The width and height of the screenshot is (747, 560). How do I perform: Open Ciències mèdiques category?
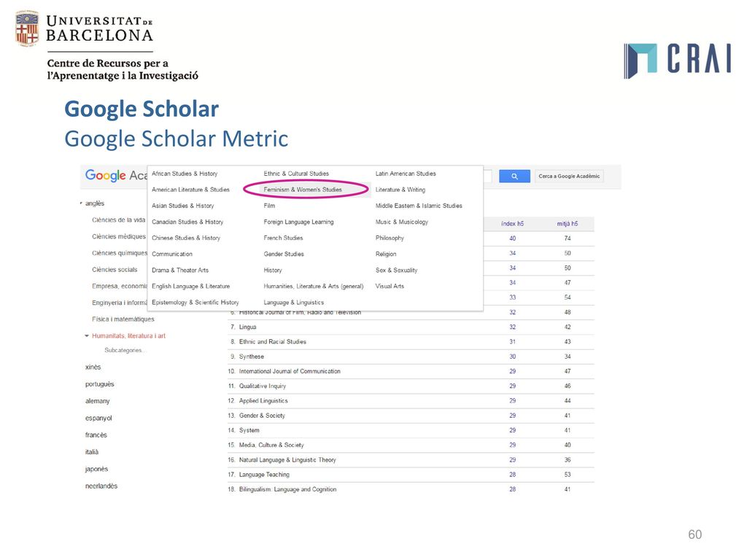pyautogui.click(x=119, y=237)
